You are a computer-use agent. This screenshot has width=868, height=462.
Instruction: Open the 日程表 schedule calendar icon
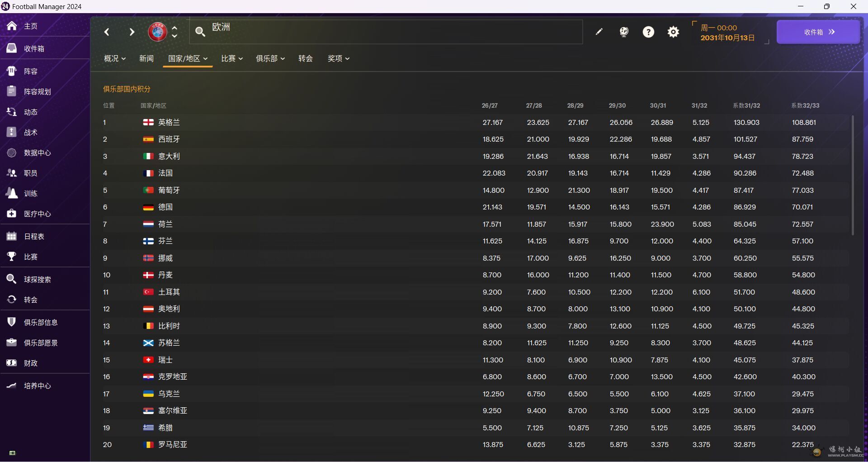pos(12,236)
